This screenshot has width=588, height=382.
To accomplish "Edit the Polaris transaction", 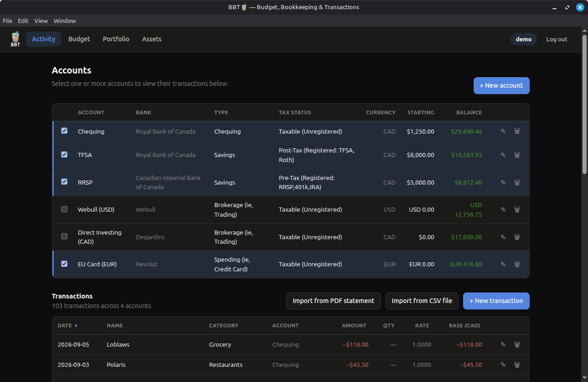I will click(x=503, y=365).
